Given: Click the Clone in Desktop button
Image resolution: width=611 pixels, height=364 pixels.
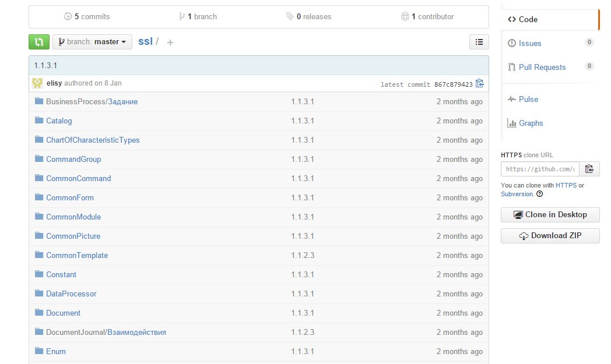Looking at the screenshot, I should (550, 215).
